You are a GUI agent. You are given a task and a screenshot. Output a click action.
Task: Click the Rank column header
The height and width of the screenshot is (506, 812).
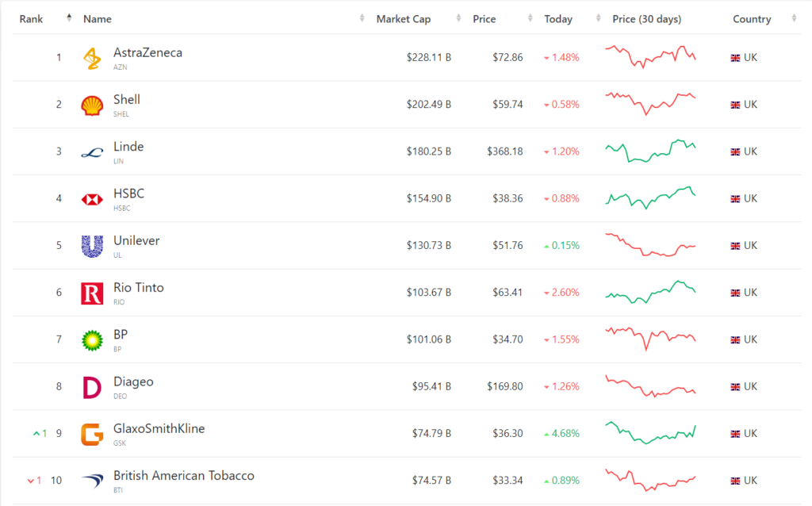[x=31, y=19]
